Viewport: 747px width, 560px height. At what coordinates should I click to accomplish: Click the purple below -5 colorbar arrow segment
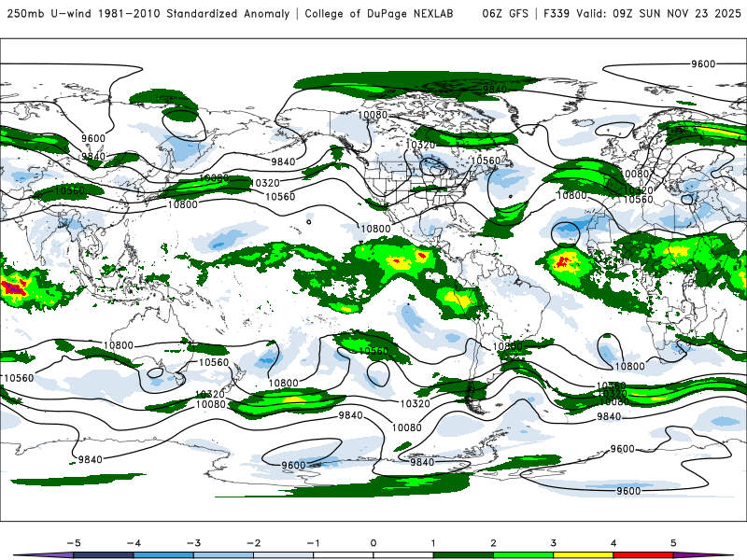pyautogui.click(x=43, y=555)
